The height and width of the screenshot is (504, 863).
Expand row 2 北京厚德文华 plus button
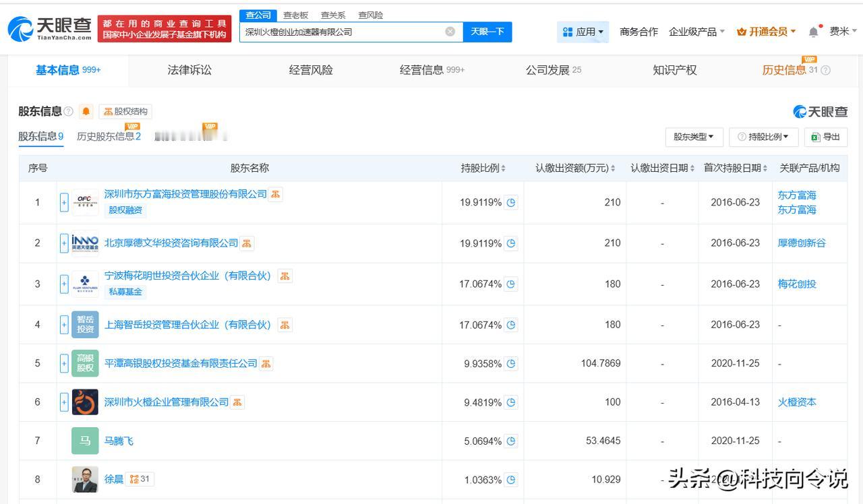tap(64, 243)
